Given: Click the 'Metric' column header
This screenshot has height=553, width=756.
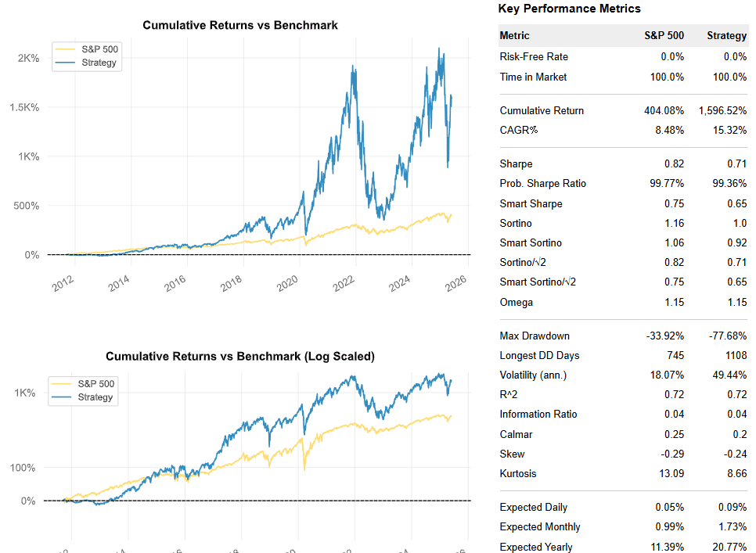Looking at the screenshot, I should pyautogui.click(x=514, y=36).
